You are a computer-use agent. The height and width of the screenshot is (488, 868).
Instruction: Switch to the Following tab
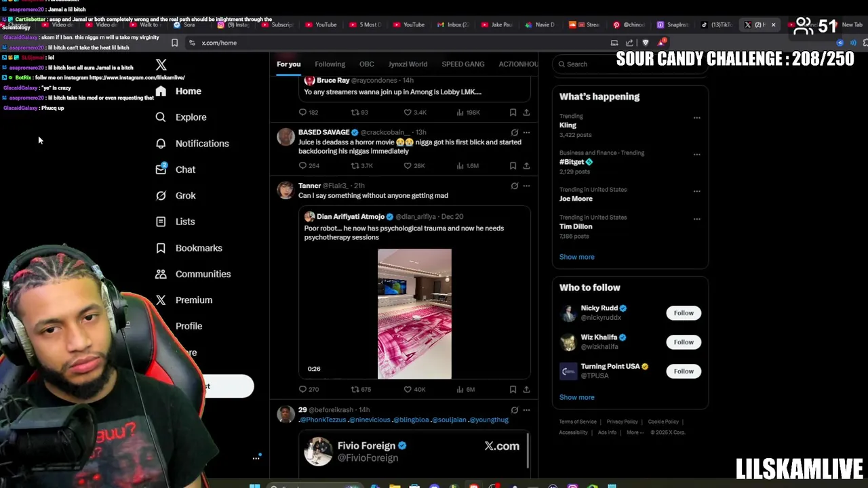pyautogui.click(x=330, y=64)
